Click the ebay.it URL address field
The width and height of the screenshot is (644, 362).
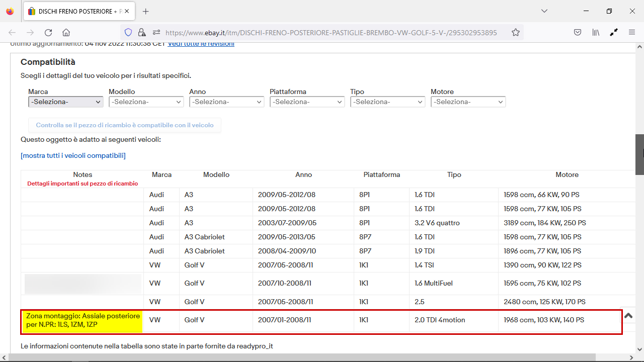point(331,32)
